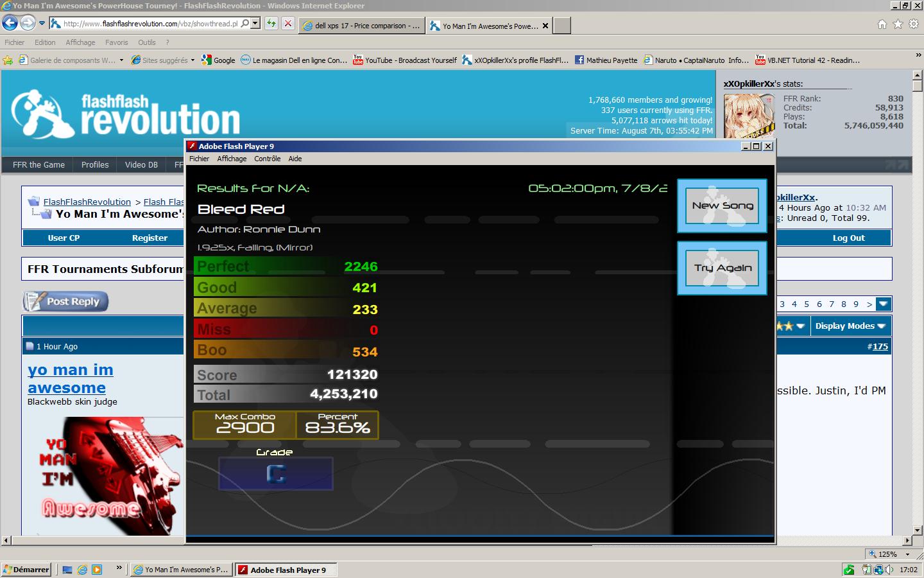Open the volume speaker tray icon
The image size is (924, 578).
tap(889, 570)
